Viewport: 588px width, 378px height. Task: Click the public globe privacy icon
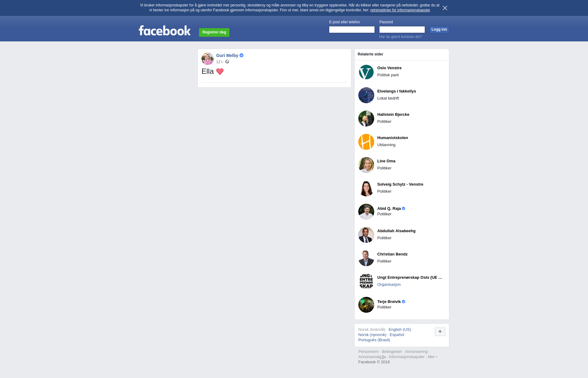click(227, 62)
